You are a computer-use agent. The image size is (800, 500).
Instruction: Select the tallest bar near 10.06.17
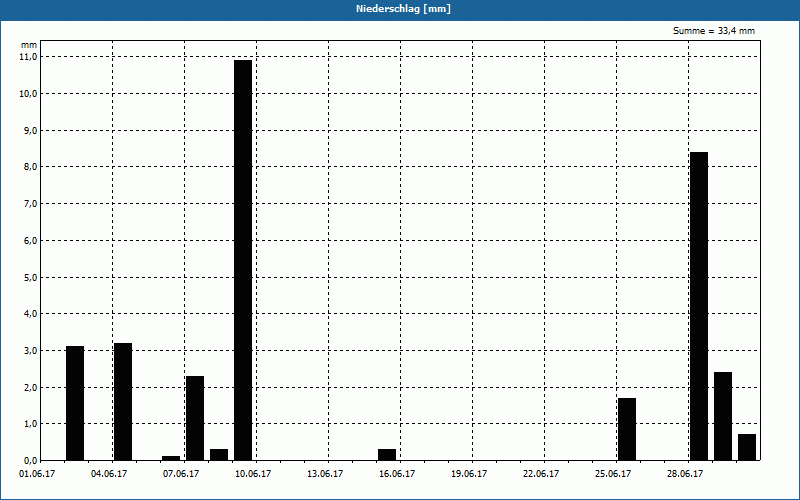243,260
